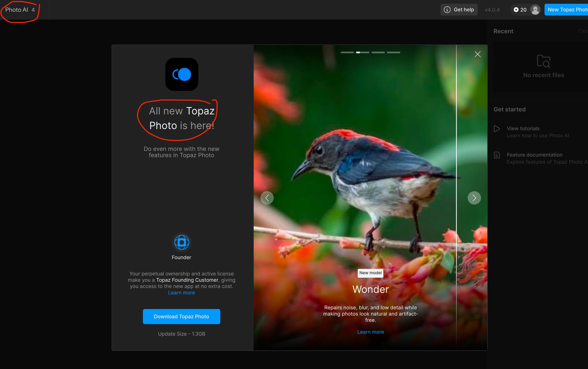The width and height of the screenshot is (588, 369).
Task: Open Get help
Action: 459,10
